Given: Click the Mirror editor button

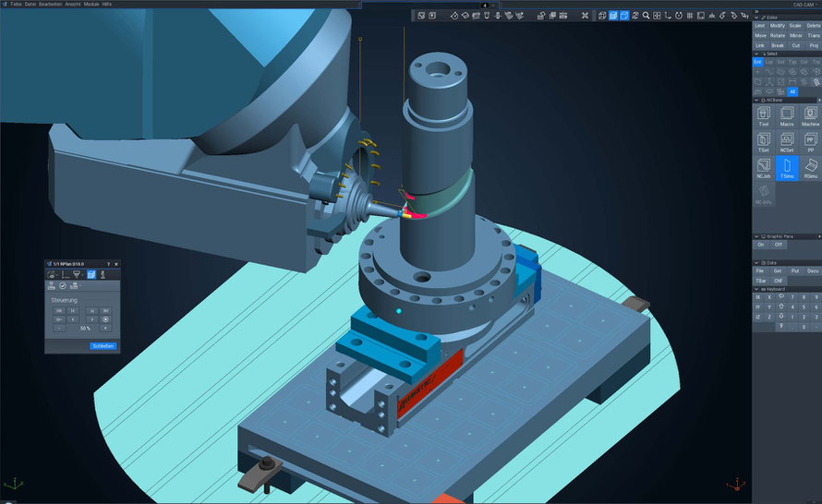Looking at the screenshot, I should [x=796, y=35].
